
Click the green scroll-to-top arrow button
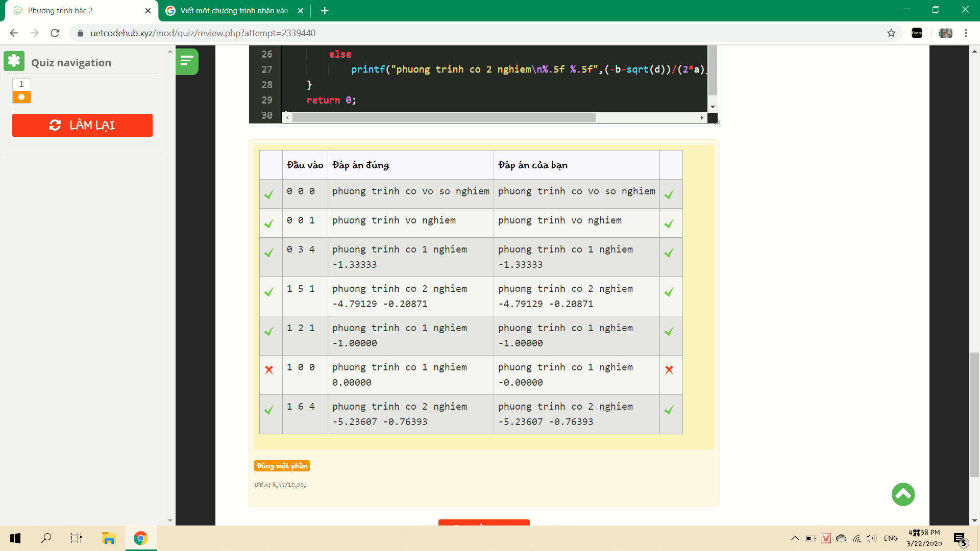tap(903, 494)
